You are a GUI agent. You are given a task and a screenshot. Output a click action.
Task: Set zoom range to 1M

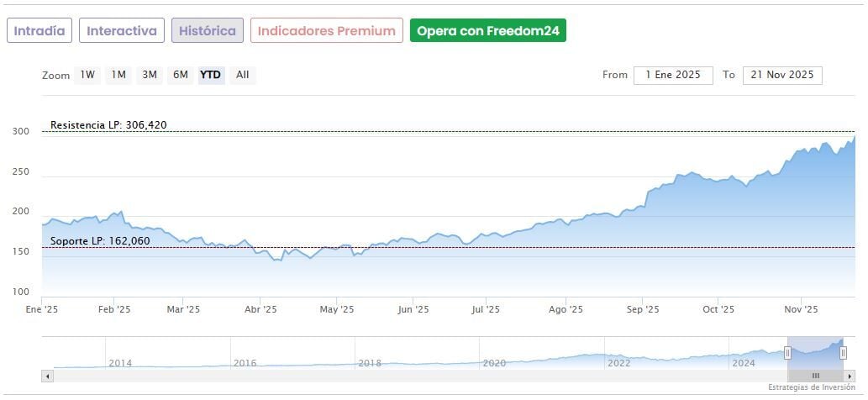click(118, 75)
